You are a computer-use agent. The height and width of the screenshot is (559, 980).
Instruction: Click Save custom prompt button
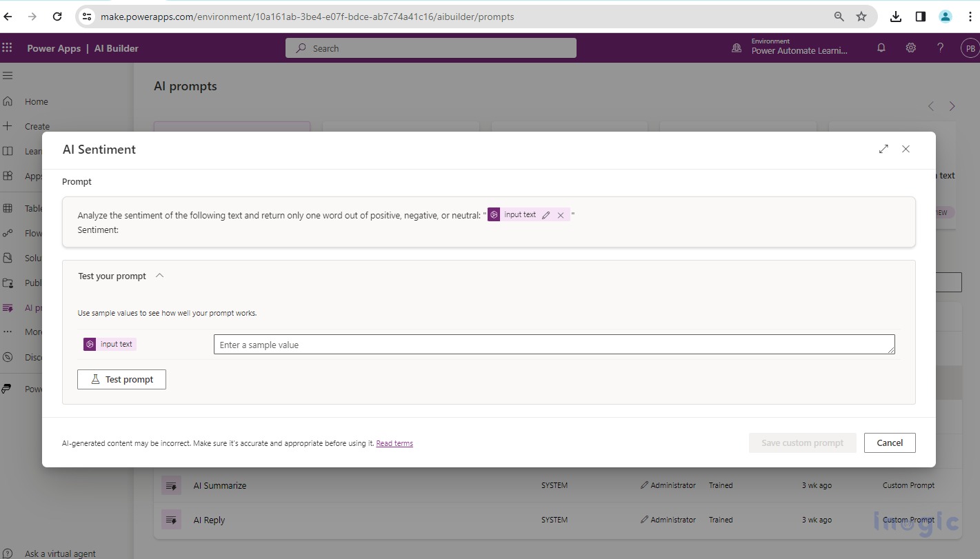pyautogui.click(x=802, y=443)
